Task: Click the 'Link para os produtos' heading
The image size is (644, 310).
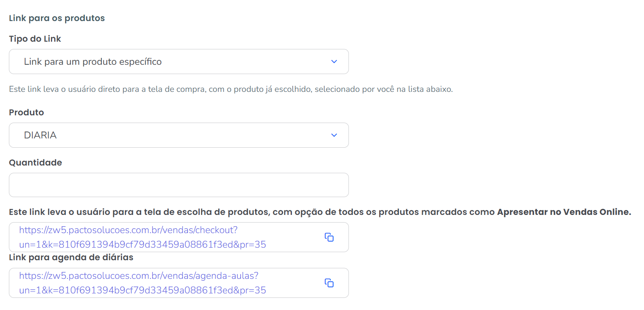Action: pyautogui.click(x=57, y=18)
